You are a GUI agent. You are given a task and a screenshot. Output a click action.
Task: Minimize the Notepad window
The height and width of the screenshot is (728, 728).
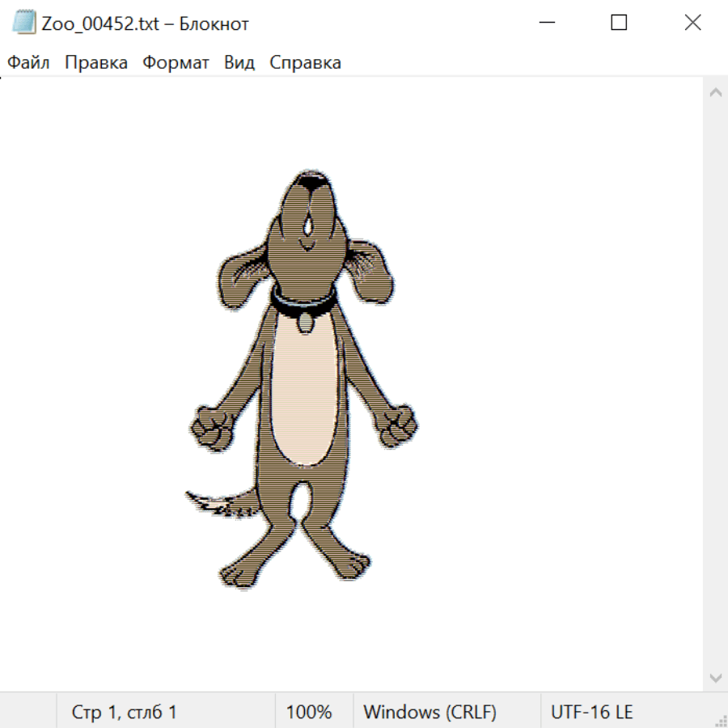546,23
